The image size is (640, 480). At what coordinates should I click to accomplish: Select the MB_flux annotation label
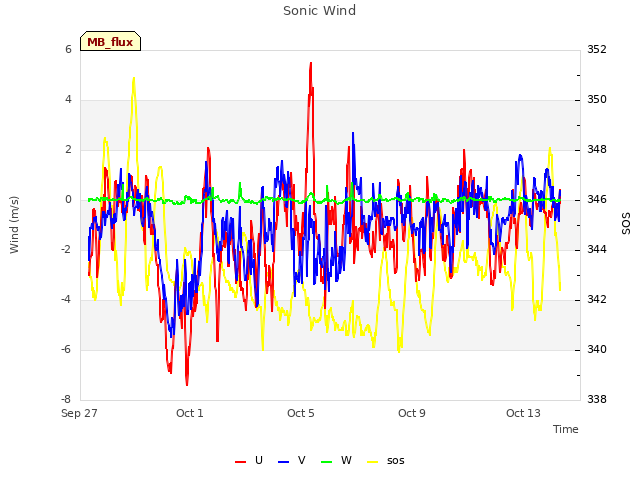(x=110, y=42)
